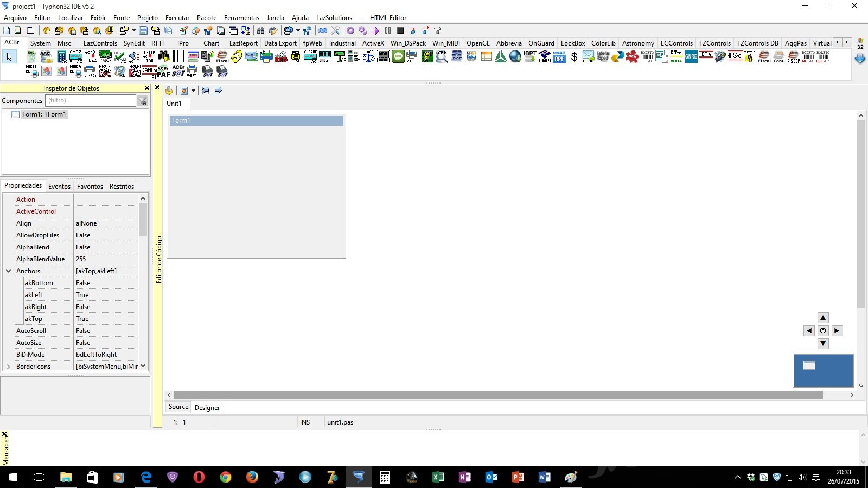This screenshot has height=488, width=868.
Task: Toggle AutoSize value False
Action: (x=106, y=343)
